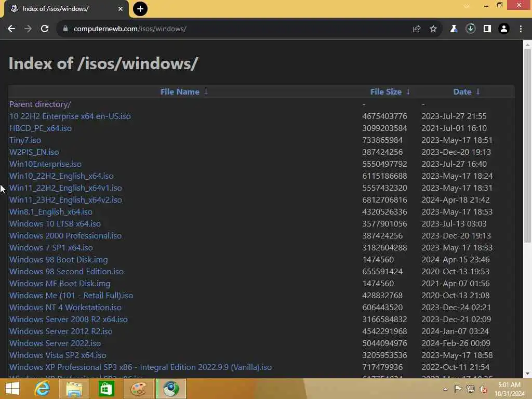Download Windows Me (101 - Retail Full).iso
The height and width of the screenshot is (399, 532).
point(71,295)
